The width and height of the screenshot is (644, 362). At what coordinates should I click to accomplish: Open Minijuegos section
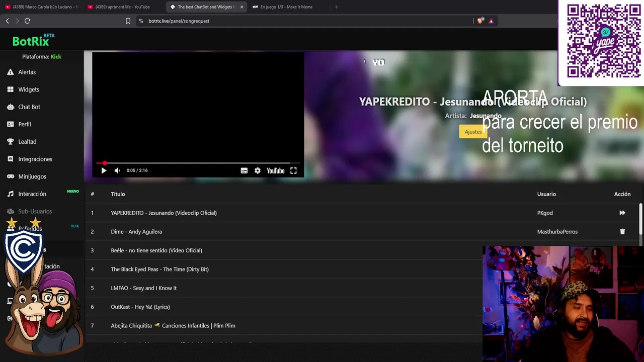[32, 176]
